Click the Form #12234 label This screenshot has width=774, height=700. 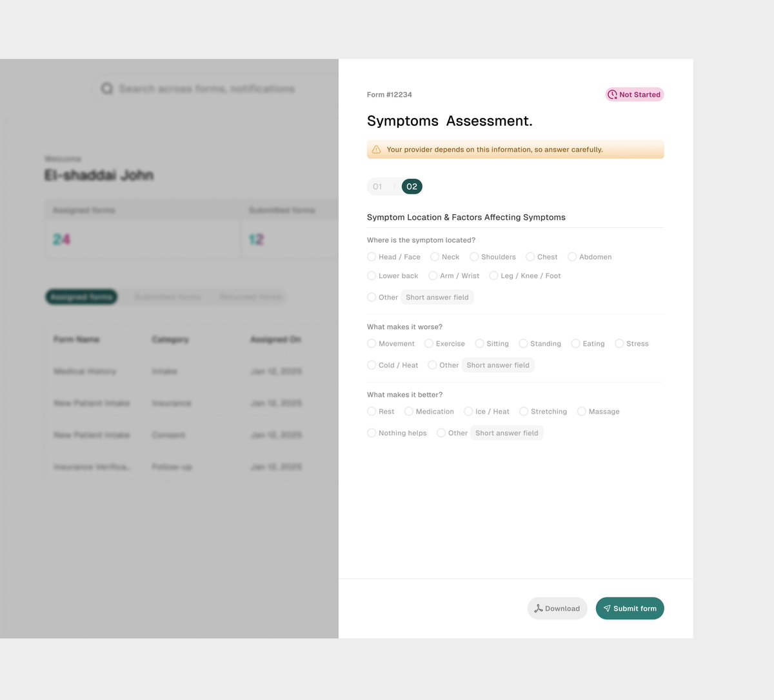coord(390,95)
